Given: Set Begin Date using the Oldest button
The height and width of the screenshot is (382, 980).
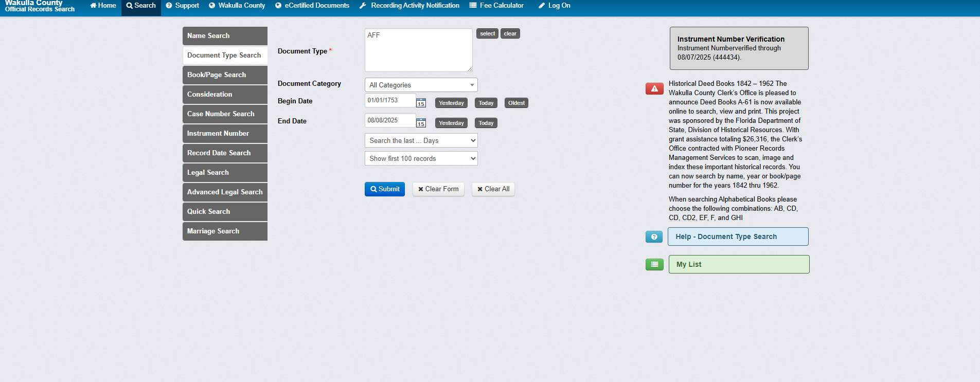Looking at the screenshot, I should click(516, 103).
